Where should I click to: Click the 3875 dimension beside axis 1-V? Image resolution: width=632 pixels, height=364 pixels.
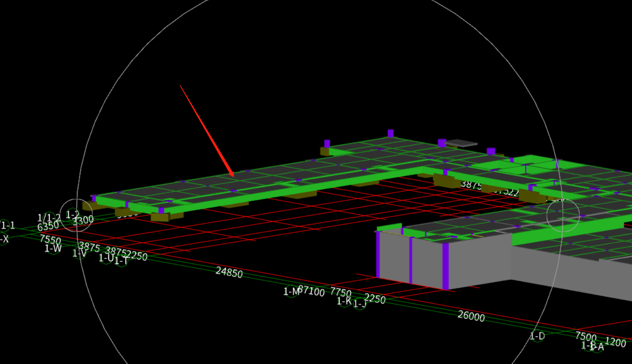[89, 247]
